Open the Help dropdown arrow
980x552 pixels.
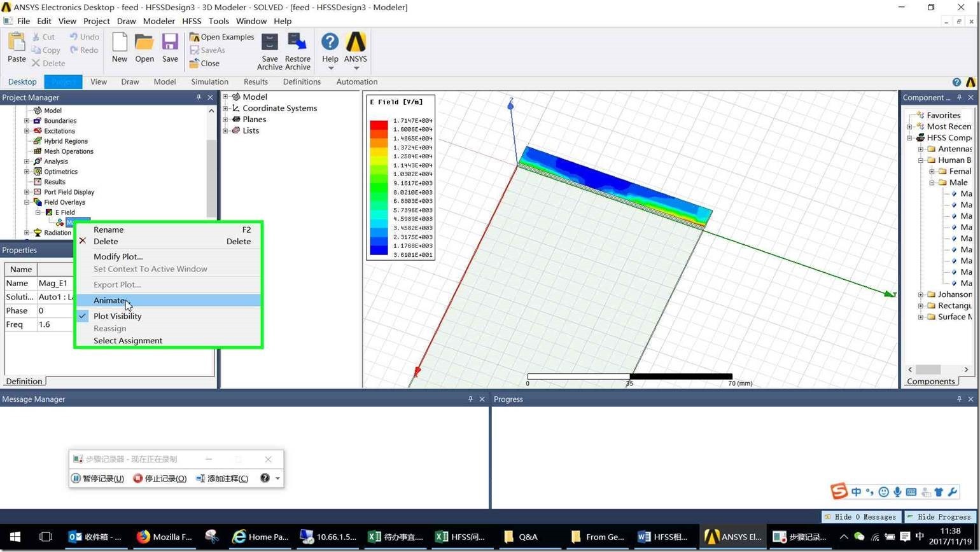330,68
